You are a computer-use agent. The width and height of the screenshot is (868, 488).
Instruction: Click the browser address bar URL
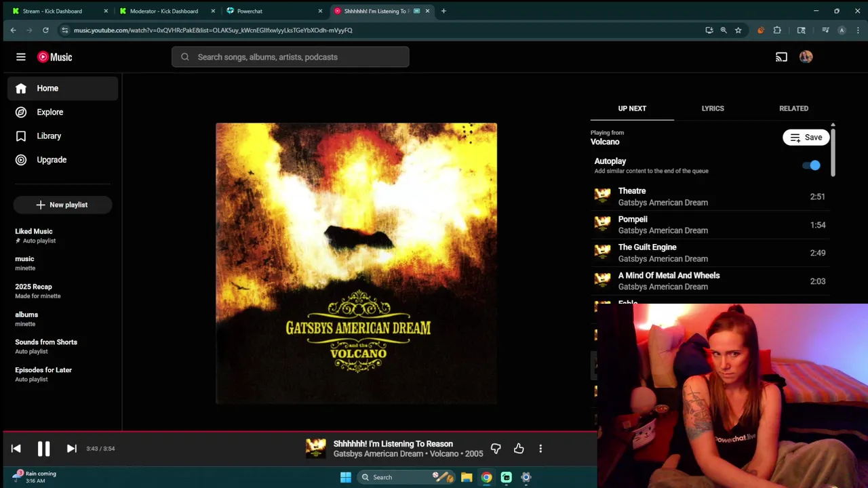[213, 30]
